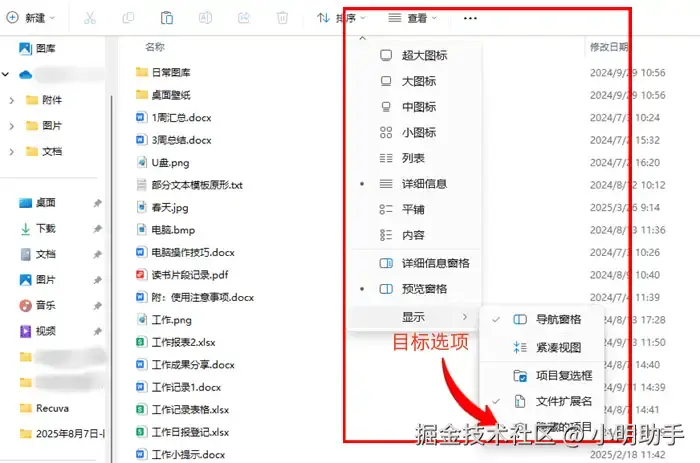Select file 工作报表2.xlsx
Image resolution: width=700 pixels, height=463 pixels.
[175, 342]
